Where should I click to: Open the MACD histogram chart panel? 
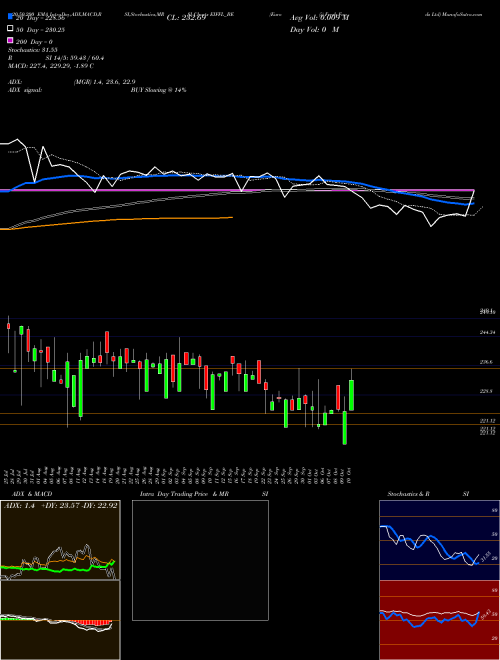point(60,620)
